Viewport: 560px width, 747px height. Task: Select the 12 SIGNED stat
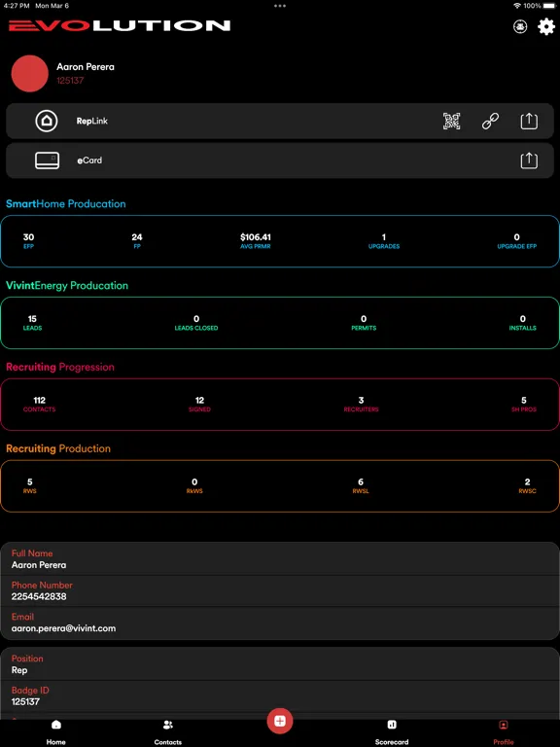click(x=199, y=404)
